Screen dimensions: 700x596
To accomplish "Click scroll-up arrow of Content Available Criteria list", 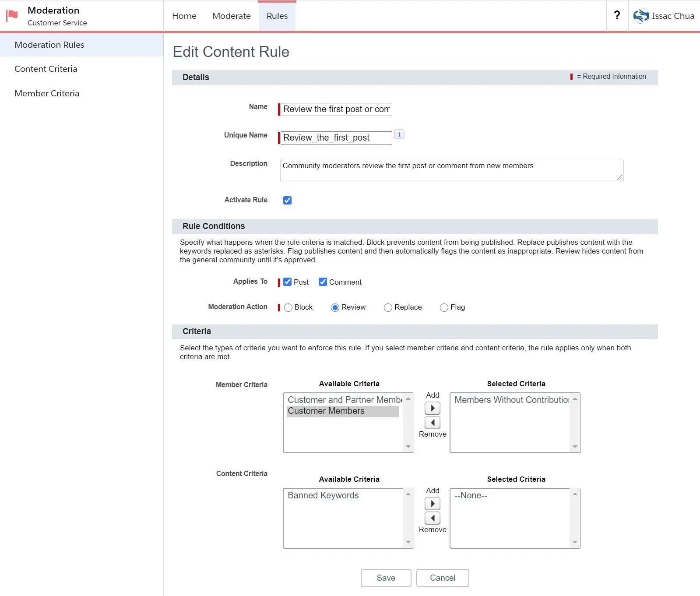I will pos(408,494).
